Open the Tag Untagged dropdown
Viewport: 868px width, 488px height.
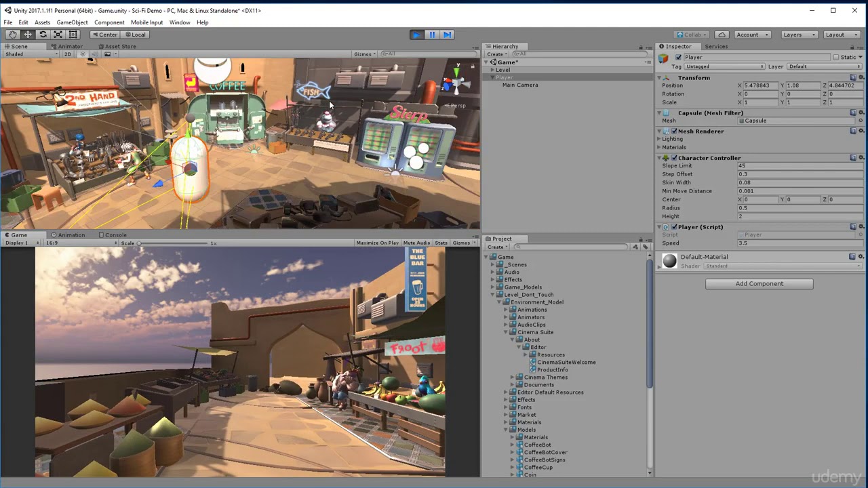[725, 66]
